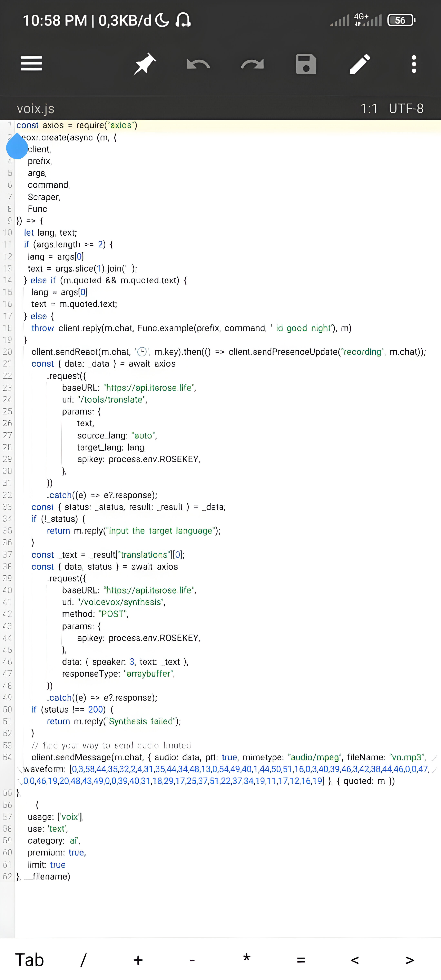441x980 pixels.
Task: Tap line number 33 in gutter
Action: 8,507
